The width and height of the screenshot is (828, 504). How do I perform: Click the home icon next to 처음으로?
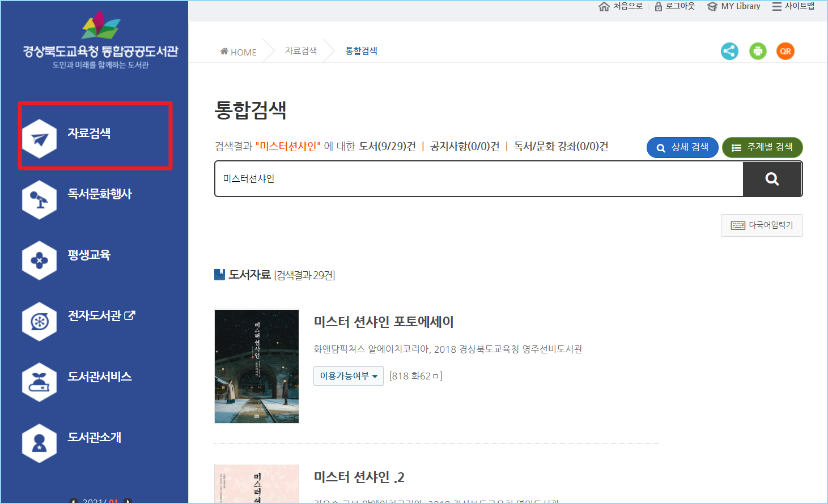[604, 6]
